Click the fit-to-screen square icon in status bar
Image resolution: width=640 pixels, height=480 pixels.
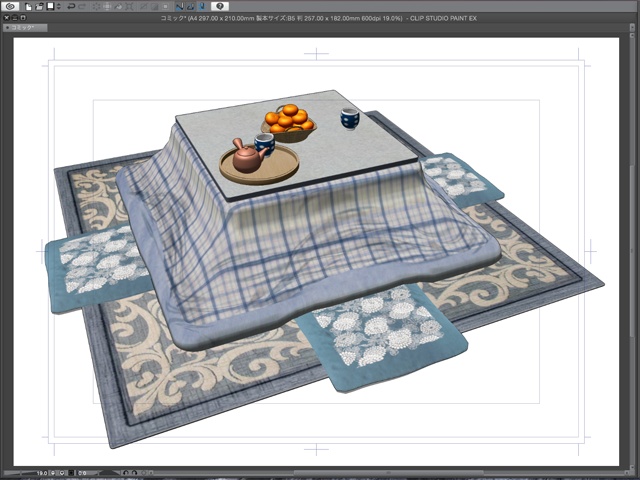pos(71,473)
